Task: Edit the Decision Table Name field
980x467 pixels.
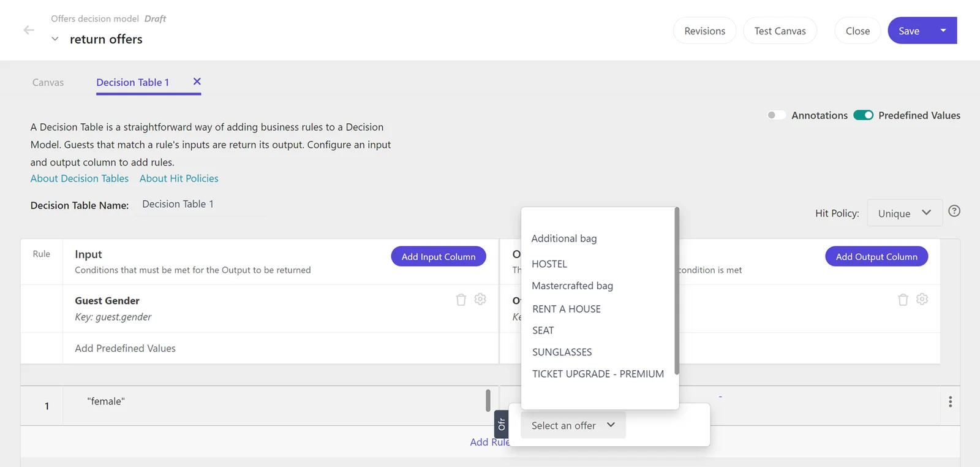Action: [x=201, y=205]
